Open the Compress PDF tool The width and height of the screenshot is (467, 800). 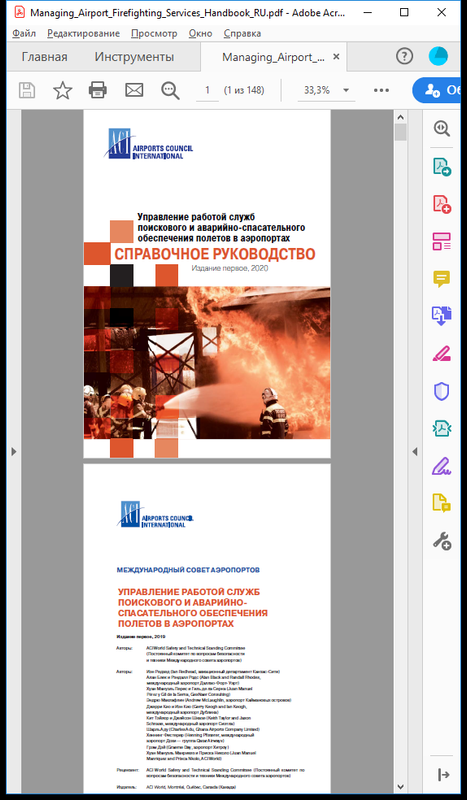pos(442,429)
